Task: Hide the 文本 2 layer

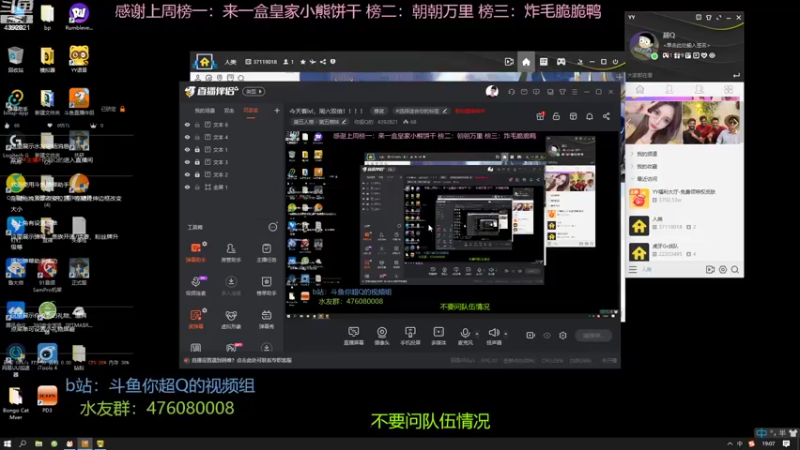Action: 187,174
